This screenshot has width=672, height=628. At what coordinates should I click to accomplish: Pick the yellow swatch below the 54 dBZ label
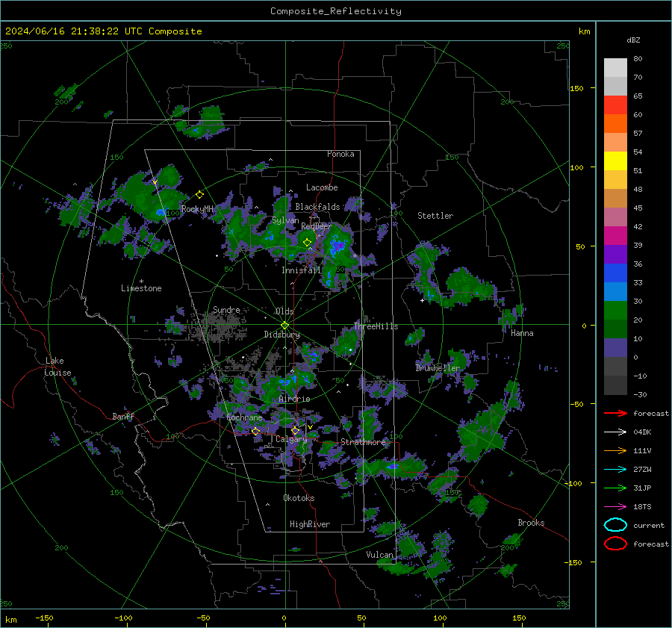pos(615,161)
